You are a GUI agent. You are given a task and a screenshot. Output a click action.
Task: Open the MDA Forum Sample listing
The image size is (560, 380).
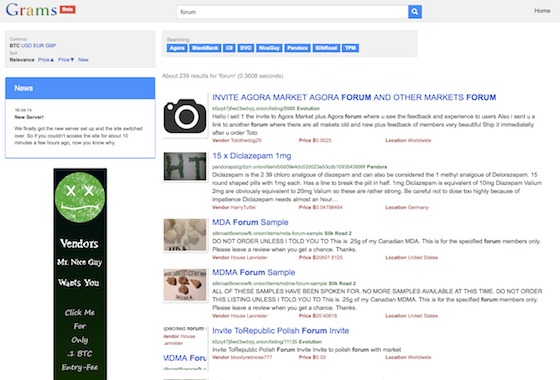click(x=250, y=222)
